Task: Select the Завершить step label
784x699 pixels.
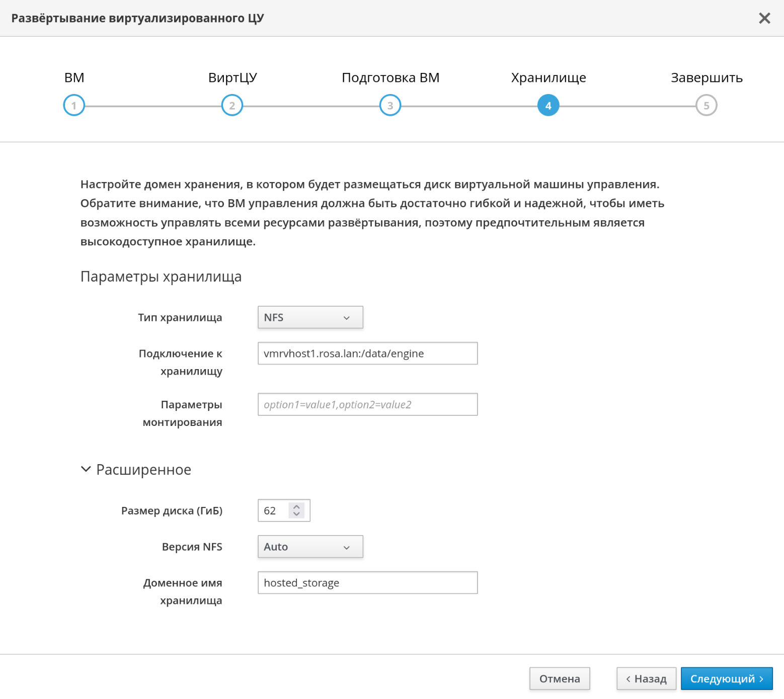Action: (706, 78)
